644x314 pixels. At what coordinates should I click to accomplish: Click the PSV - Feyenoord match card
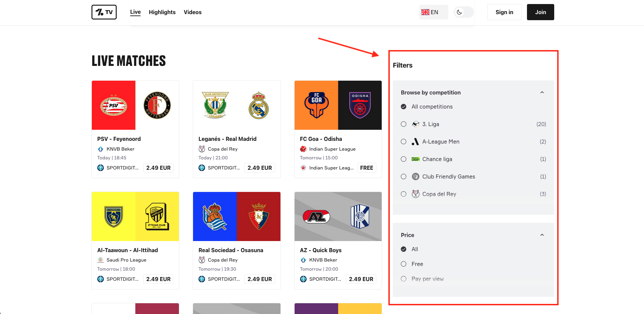[x=135, y=129]
